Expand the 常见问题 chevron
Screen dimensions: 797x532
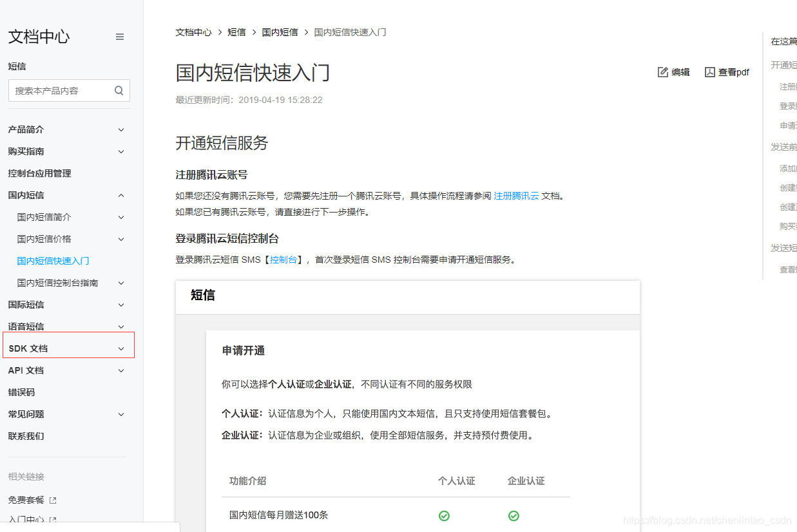121,414
